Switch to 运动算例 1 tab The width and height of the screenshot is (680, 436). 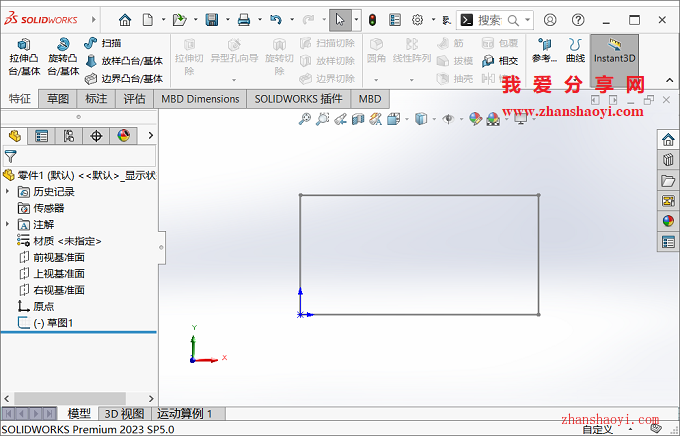[188, 413]
